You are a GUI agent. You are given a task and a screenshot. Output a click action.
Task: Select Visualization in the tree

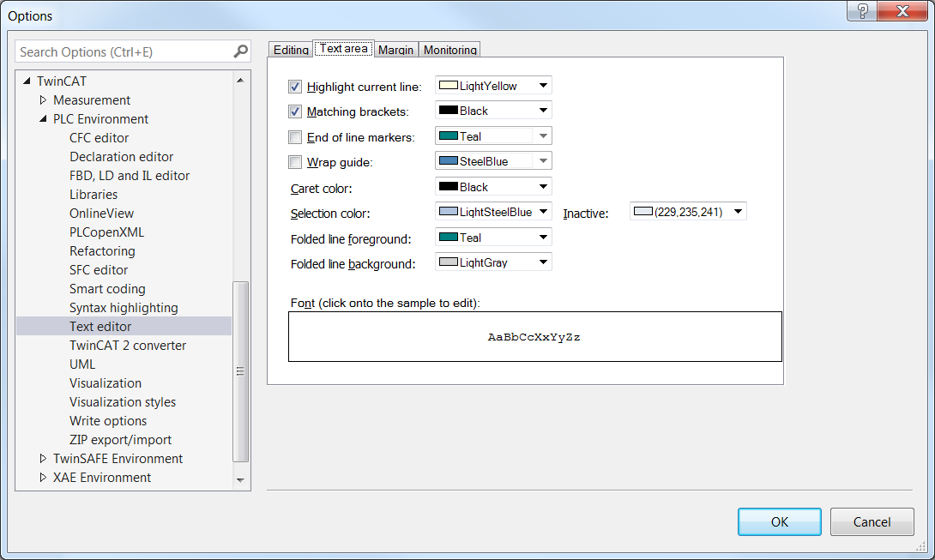(x=106, y=382)
